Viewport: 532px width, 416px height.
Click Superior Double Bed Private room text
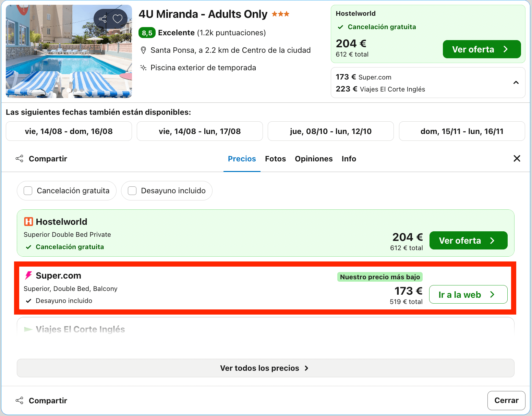[x=68, y=234]
